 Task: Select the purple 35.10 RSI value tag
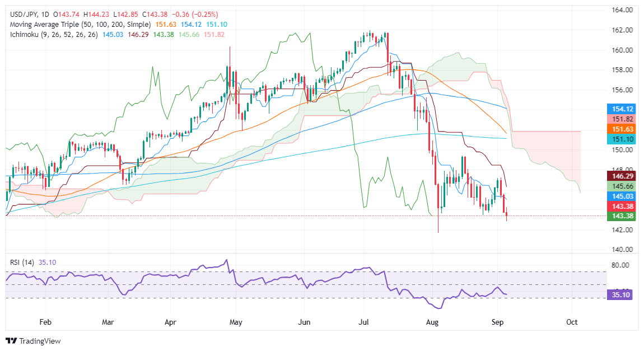tap(622, 295)
